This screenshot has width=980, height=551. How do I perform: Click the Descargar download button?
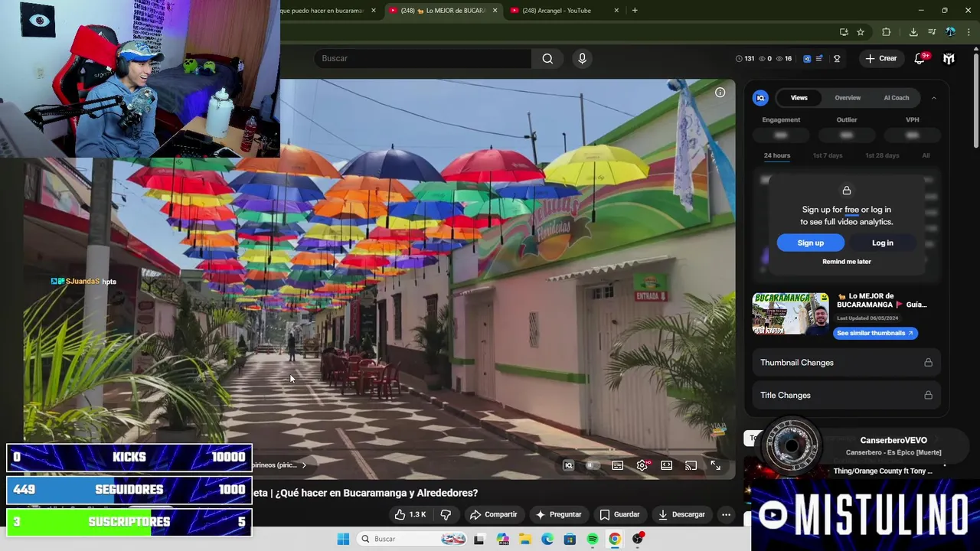tap(681, 514)
